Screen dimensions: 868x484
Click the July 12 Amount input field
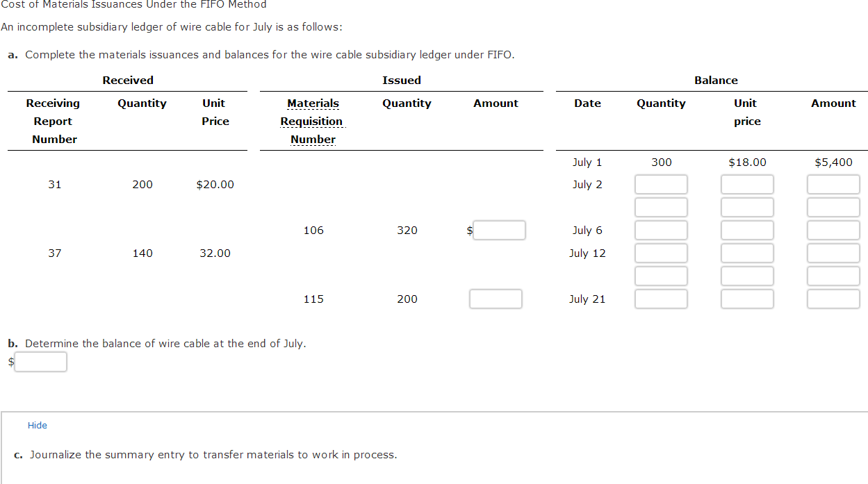pyautogui.click(x=833, y=253)
